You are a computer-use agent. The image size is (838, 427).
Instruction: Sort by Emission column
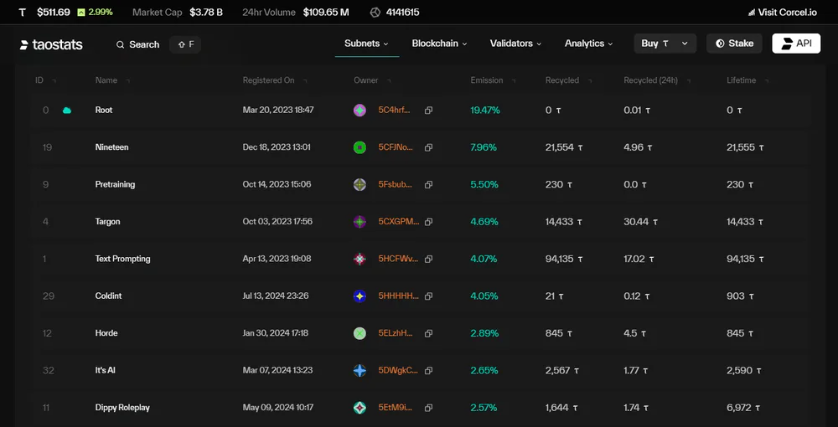[x=493, y=80]
